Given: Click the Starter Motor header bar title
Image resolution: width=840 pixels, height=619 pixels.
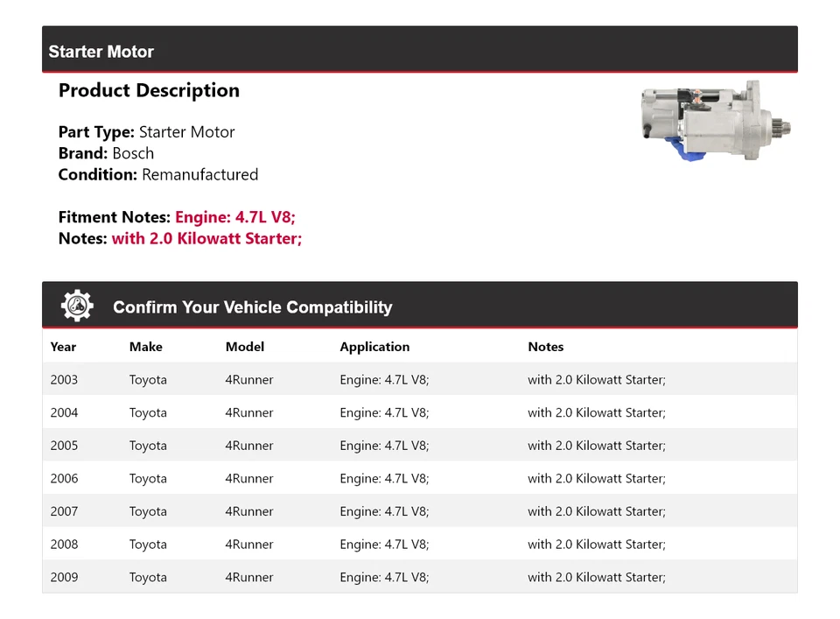Looking at the screenshot, I should coord(101,52).
